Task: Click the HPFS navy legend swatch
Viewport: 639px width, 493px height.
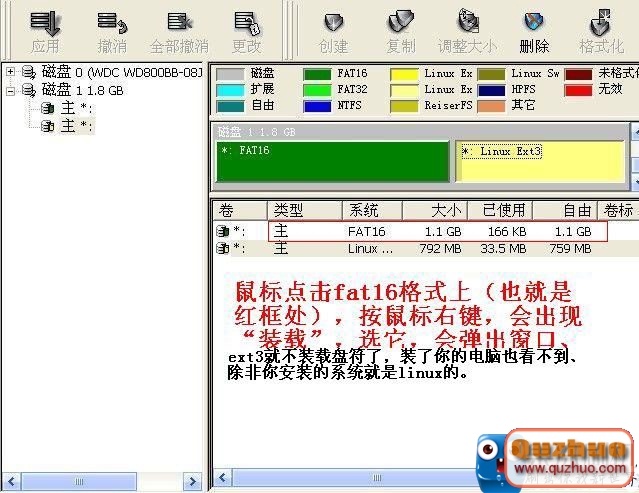Action: pos(491,90)
